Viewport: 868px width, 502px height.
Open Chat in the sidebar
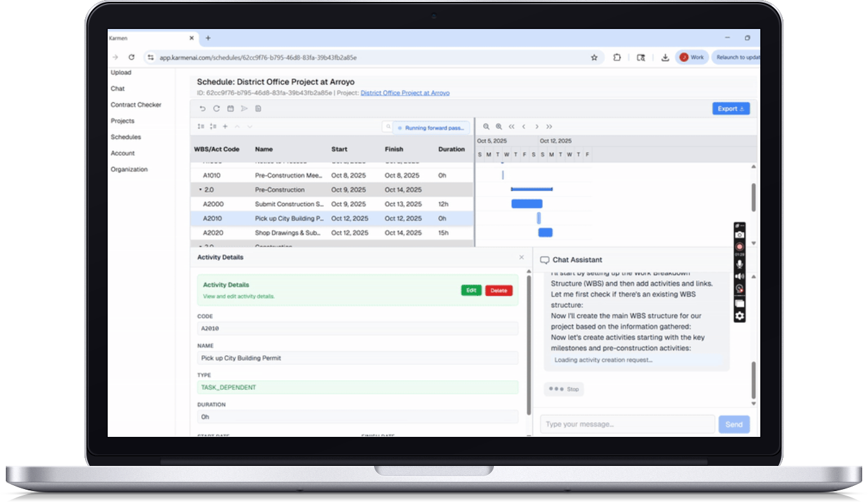click(x=117, y=89)
